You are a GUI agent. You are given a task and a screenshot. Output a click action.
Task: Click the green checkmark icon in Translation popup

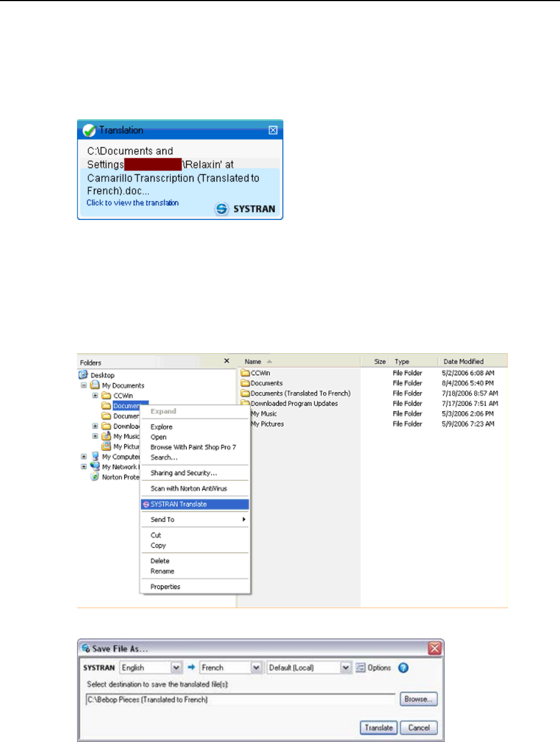coord(89,131)
